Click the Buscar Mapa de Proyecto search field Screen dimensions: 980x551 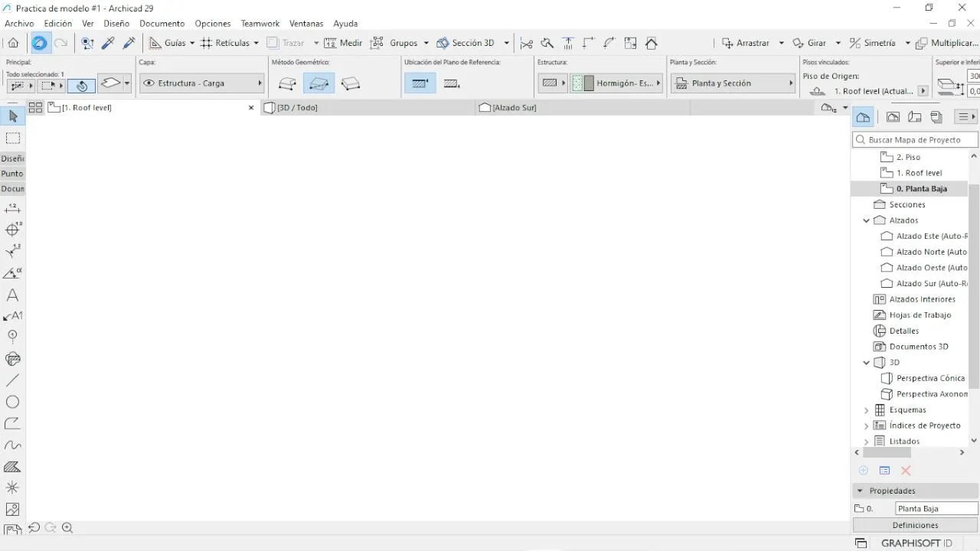915,140
